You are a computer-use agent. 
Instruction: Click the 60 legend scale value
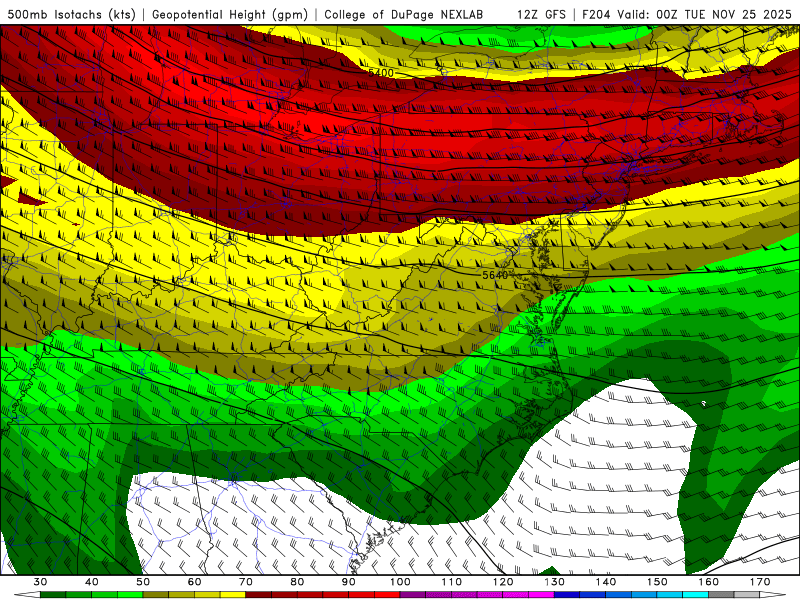coord(194,582)
